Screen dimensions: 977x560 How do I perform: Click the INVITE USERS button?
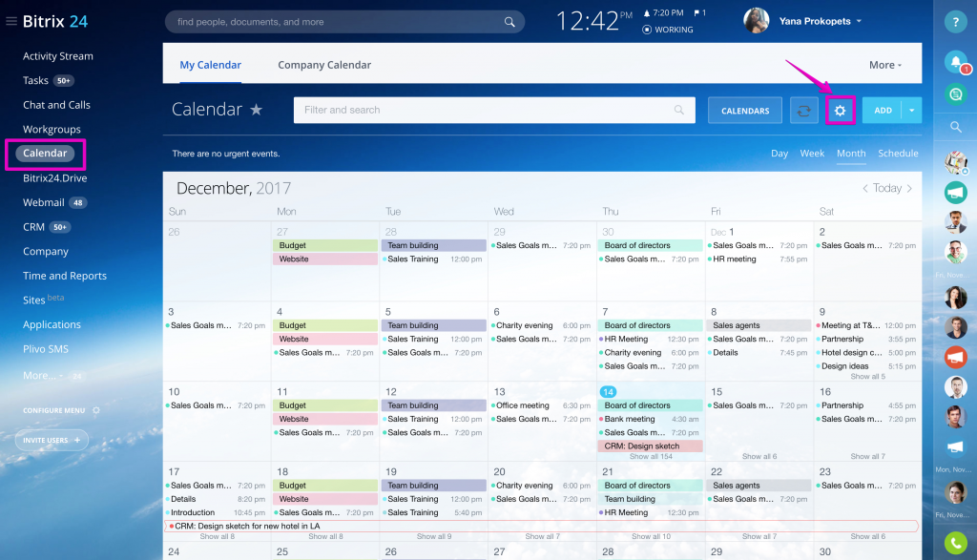click(x=52, y=440)
